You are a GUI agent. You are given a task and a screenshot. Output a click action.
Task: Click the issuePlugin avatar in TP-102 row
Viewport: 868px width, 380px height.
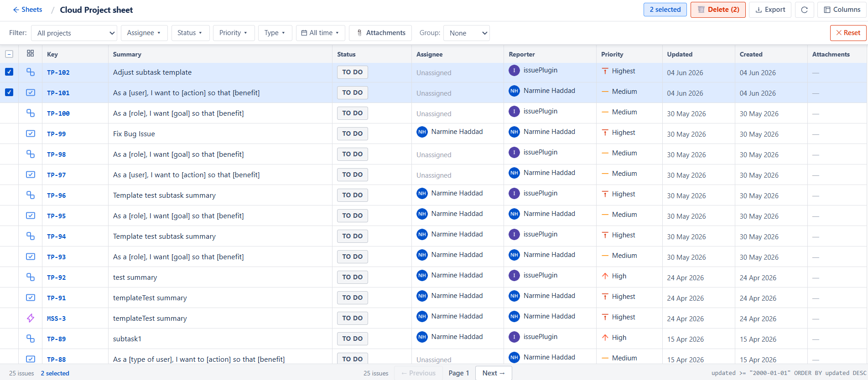point(514,70)
